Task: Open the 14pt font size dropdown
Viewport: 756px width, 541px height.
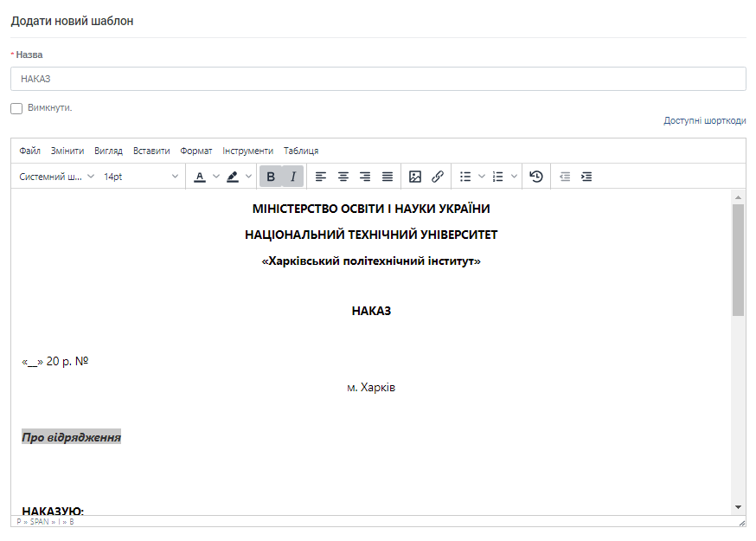Action: pyautogui.click(x=141, y=177)
